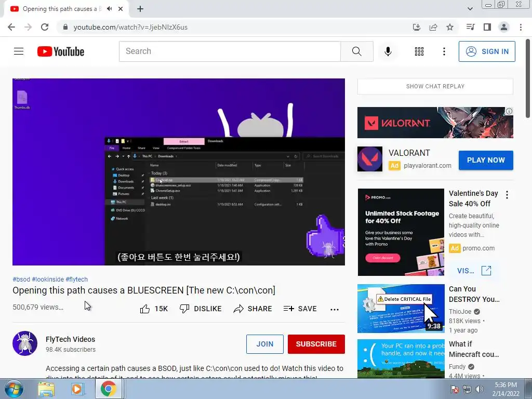Click the Promo stock footage ad thumbnail
The image size is (532, 399).
tap(401, 232)
